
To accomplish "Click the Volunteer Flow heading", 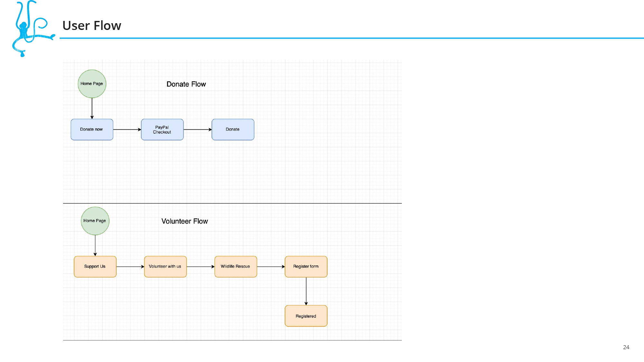I will coord(185,221).
